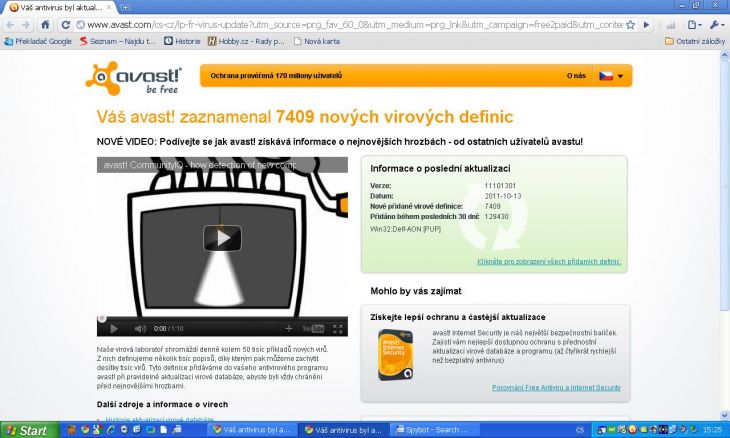Play the video using the center play button

coord(222,238)
